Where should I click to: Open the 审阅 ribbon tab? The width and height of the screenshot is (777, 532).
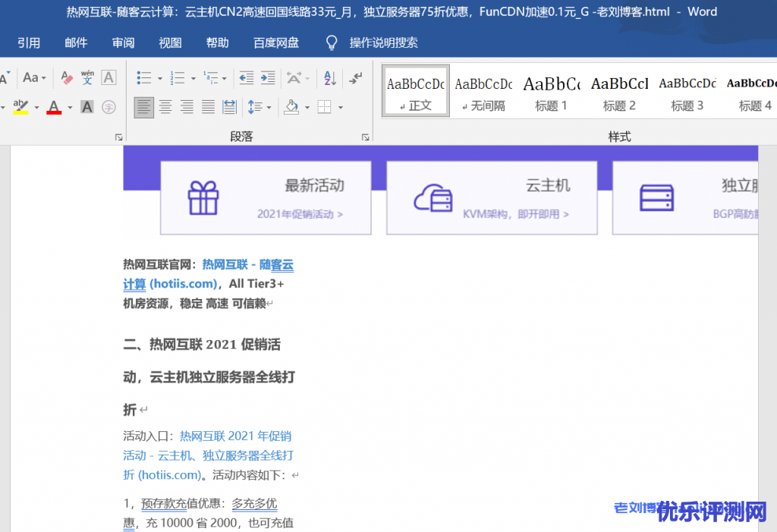[x=123, y=42]
